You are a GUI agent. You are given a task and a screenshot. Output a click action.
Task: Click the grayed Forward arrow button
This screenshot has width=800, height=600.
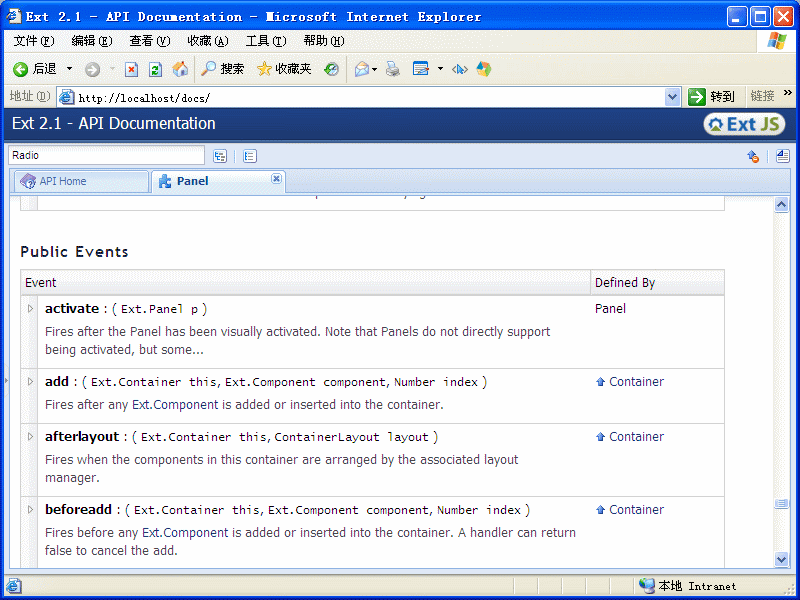click(92, 69)
